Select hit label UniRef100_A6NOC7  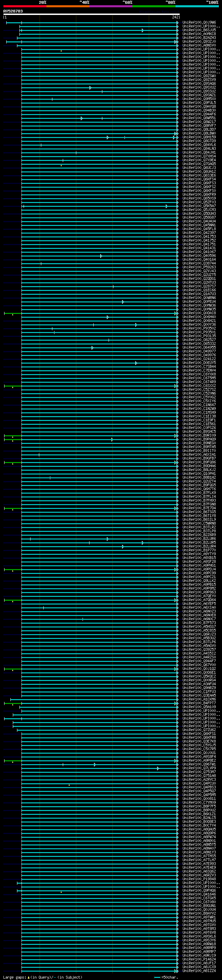click(199, 619)
